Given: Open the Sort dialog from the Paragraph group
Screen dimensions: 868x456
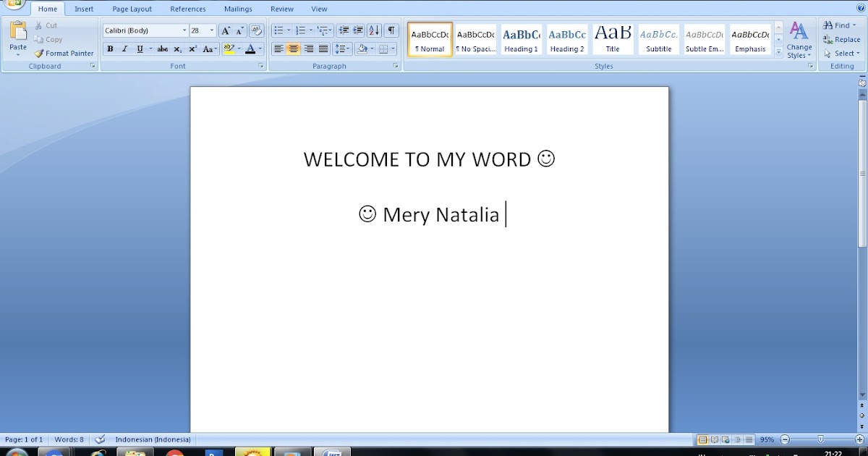Looking at the screenshot, I should point(375,30).
